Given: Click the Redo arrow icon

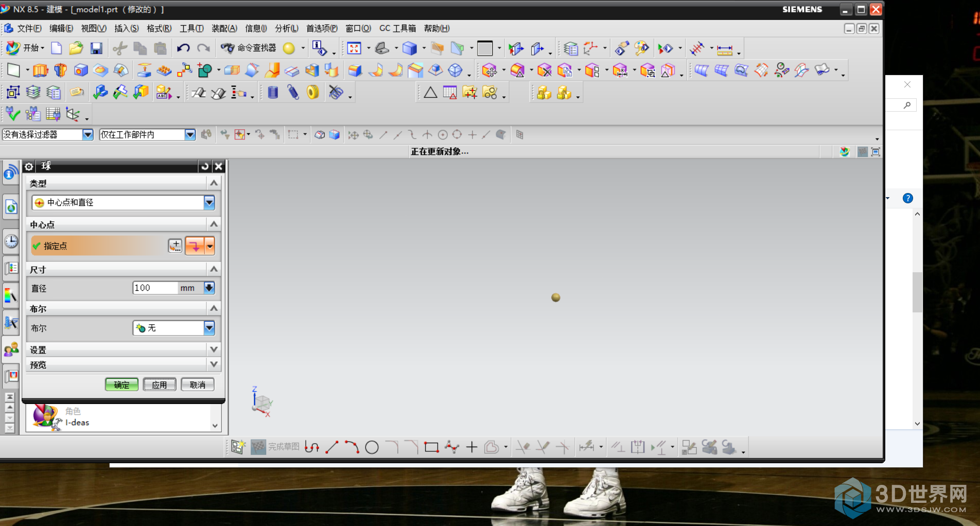Looking at the screenshot, I should pyautogui.click(x=204, y=48).
